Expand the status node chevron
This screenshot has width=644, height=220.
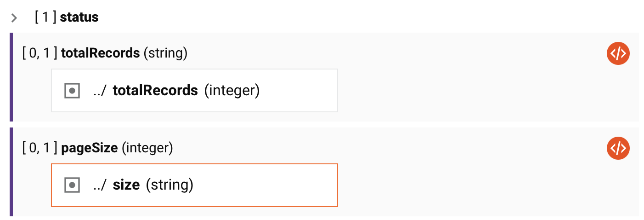[x=14, y=18]
